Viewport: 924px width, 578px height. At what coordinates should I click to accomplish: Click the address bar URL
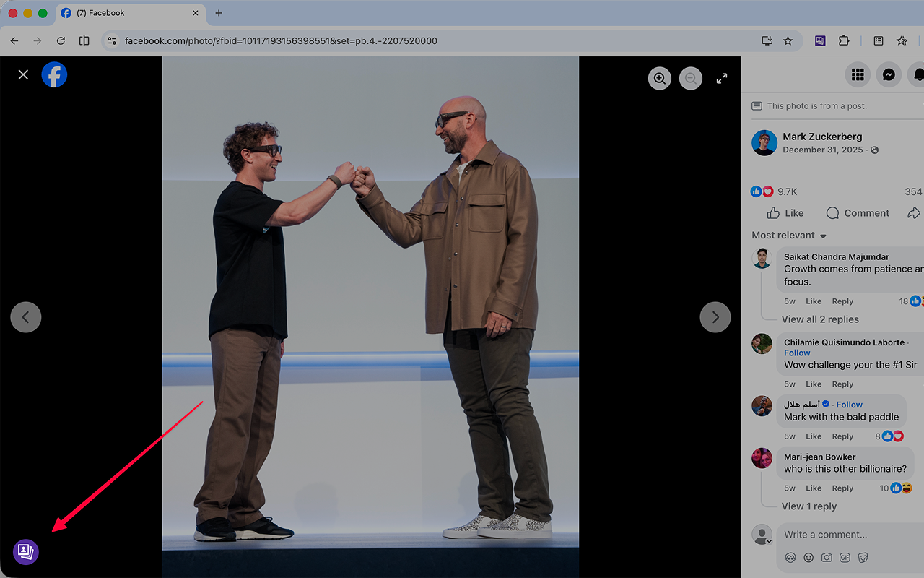281,41
